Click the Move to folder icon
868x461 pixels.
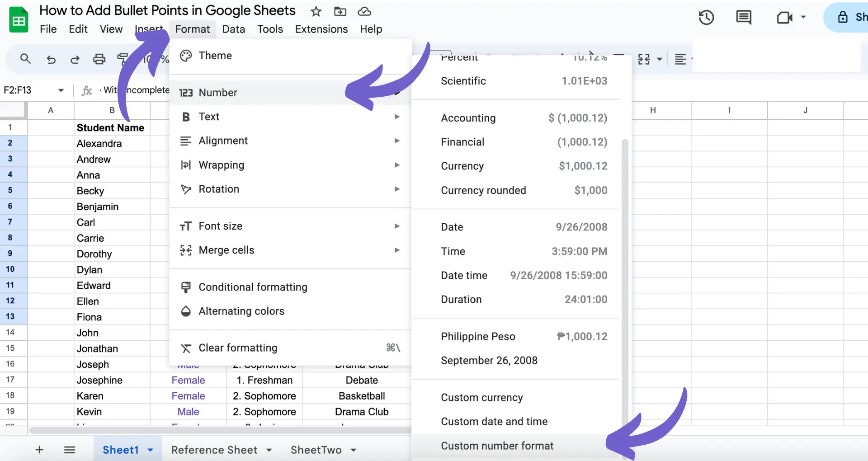pyautogui.click(x=340, y=11)
